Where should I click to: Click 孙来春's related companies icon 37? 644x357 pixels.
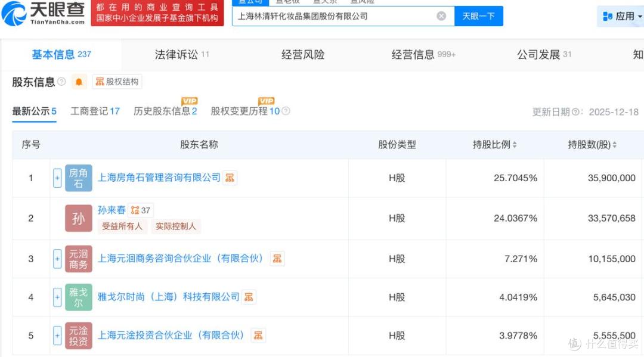coord(141,210)
